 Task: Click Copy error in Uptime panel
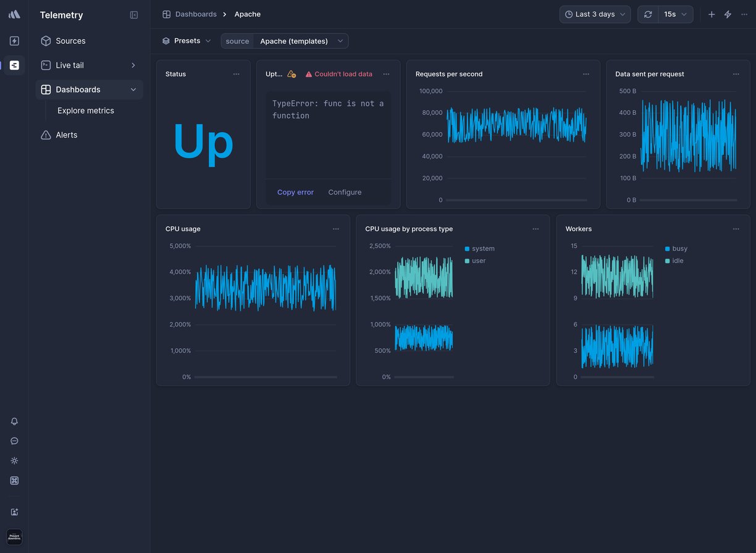point(295,192)
